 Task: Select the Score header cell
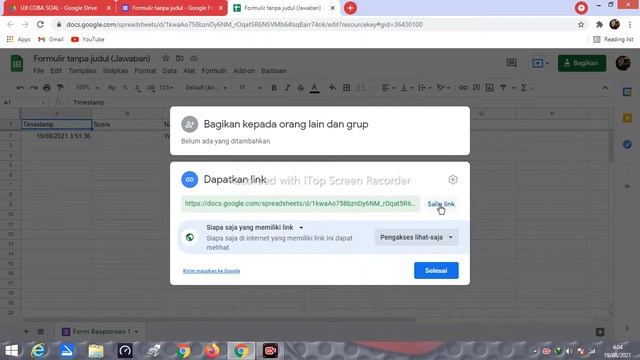pyautogui.click(x=128, y=124)
